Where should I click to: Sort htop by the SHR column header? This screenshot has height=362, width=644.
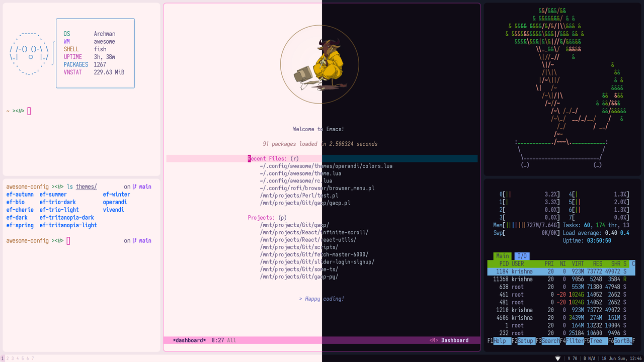pos(616,263)
